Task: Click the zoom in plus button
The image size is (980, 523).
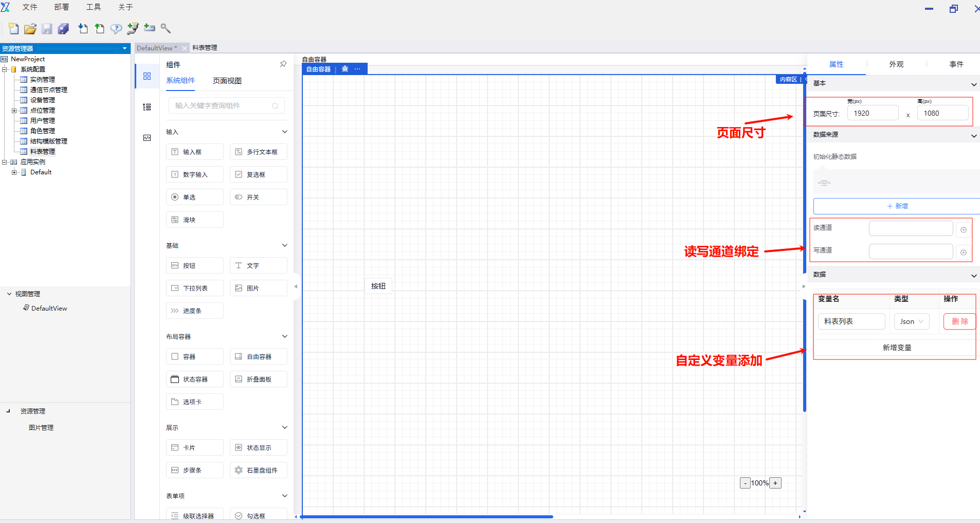Action: click(x=775, y=483)
